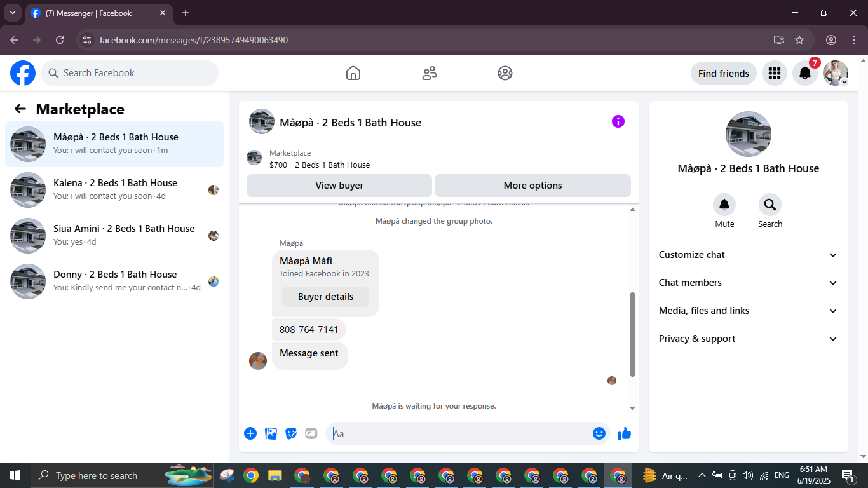Expand Media, files and links section
The width and height of the screenshot is (868, 488).
pyautogui.click(x=749, y=311)
